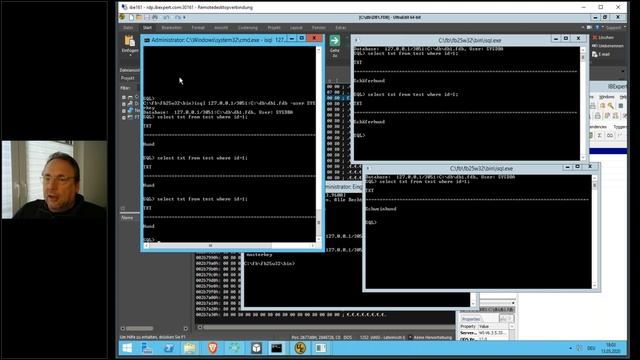The width and height of the screenshot is (640, 360).
Task: Click the Umbenennen rename button
Action: [607, 46]
